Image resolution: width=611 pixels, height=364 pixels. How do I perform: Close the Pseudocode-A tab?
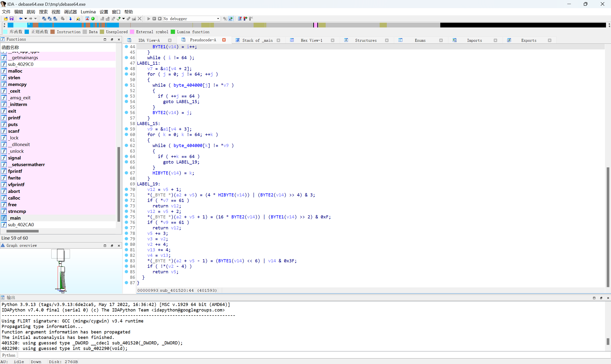pos(224,40)
